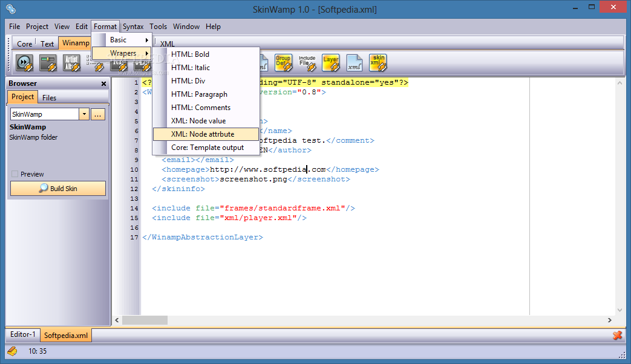Close the editor tab with red X
Viewport: 631px width, 364px height.
[x=617, y=335]
